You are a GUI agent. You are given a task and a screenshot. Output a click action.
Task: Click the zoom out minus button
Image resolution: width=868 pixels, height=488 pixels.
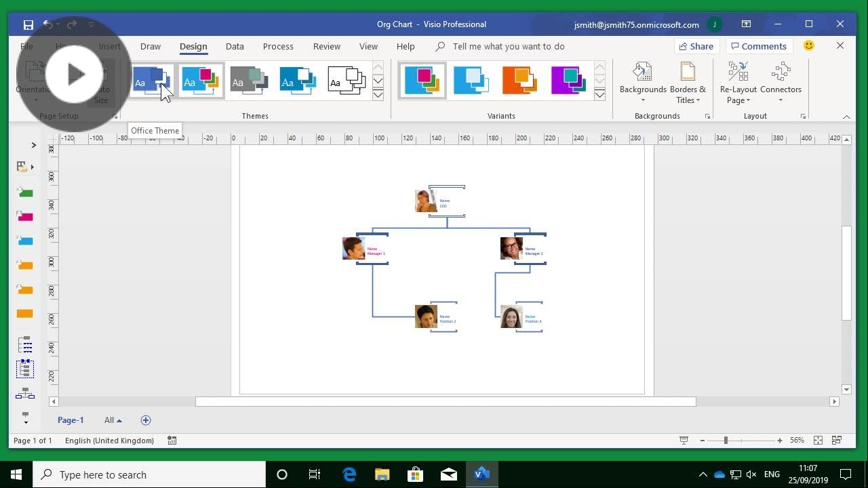point(702,441)
